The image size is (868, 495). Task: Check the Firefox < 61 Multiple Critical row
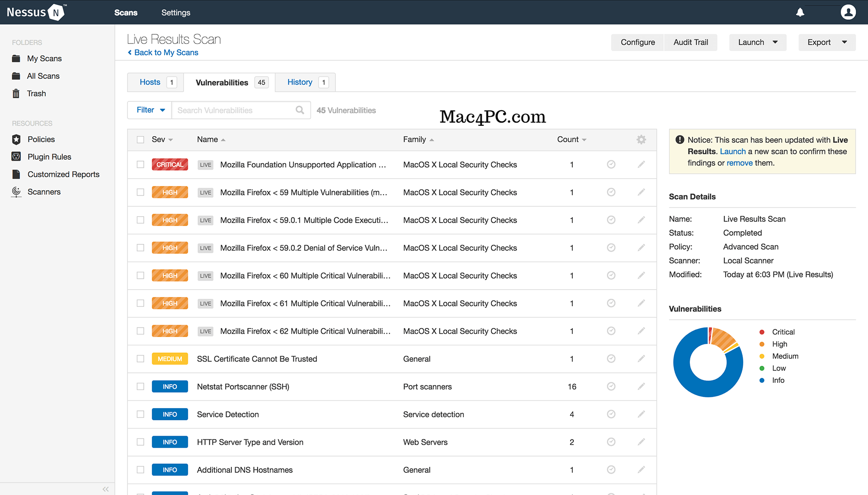pyautogui.click(x=141, y=303)
